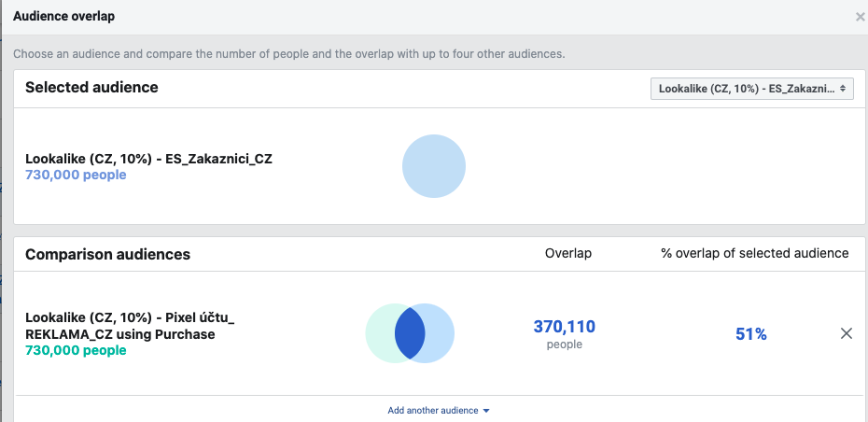Remove the Pixel účtu comparison audience
The image size is (868, 422).
point(847,333)
